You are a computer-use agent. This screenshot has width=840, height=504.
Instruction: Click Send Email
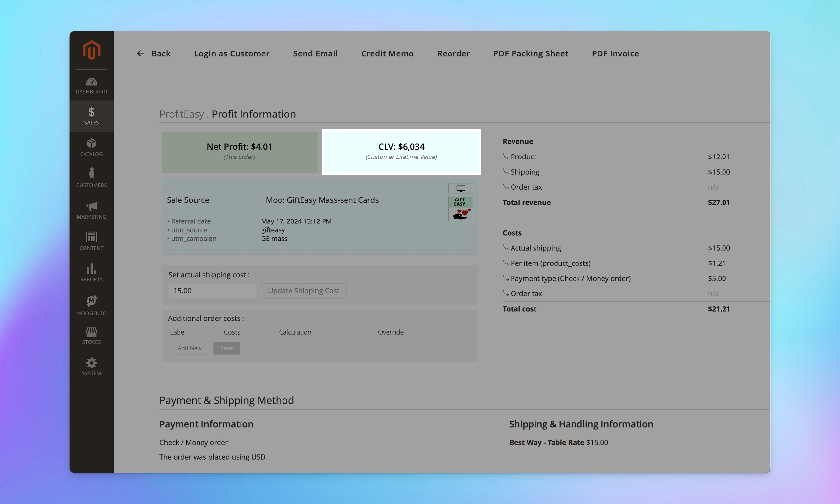pyautogui.click(x=315, y=53)
